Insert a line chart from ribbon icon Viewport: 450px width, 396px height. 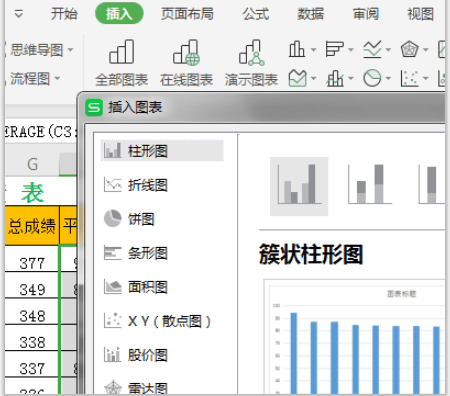(372, 49)
